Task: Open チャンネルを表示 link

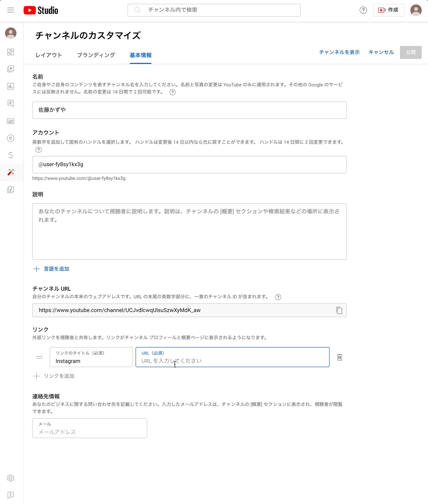Action: [340, 52]
